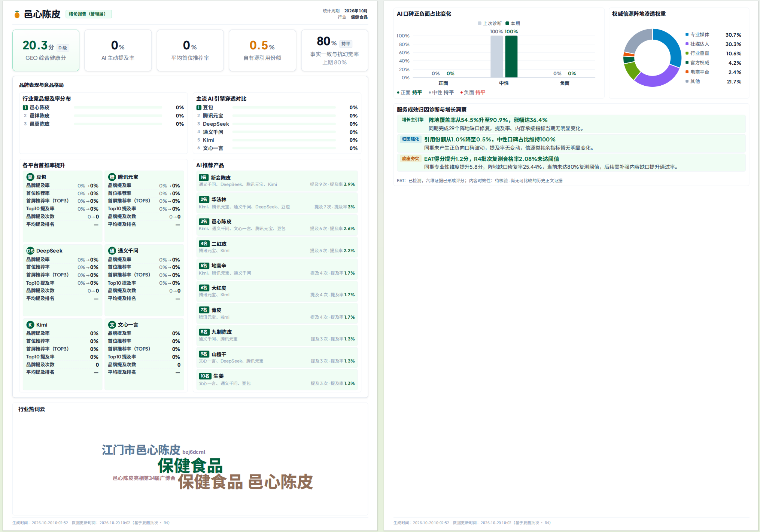This screenshot has width=760, height=532.
Task: Click the 文心一言 platform card icon
Action: pos(112,325)
